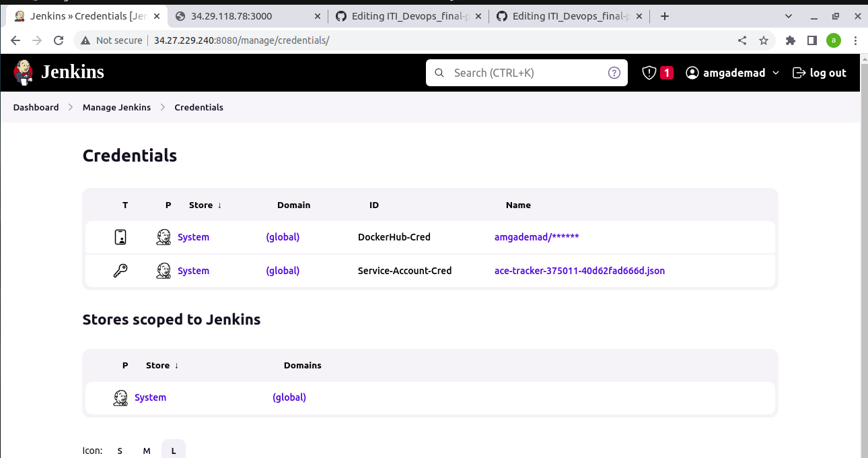Image resolution: width=868 pixels, height=458 pixels.
Task: Open the amgademad user dropdown
Action: [x=776, y=73]
